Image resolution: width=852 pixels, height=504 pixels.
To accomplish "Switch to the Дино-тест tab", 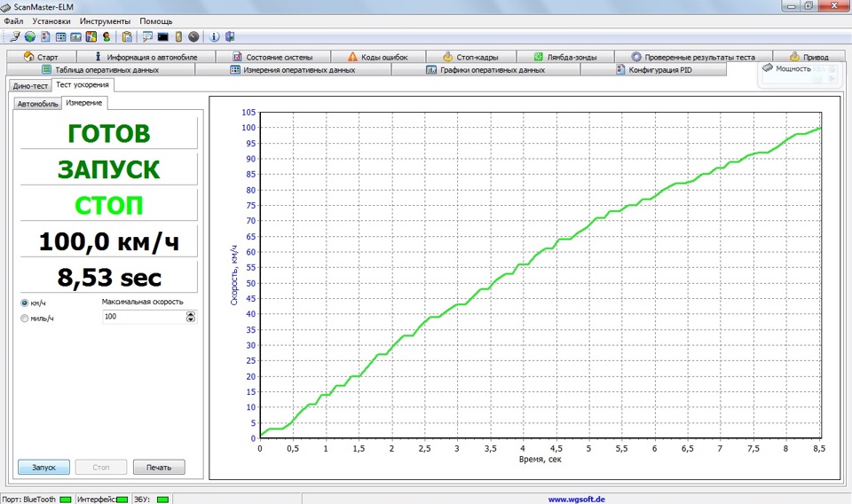I will (30, 86).
